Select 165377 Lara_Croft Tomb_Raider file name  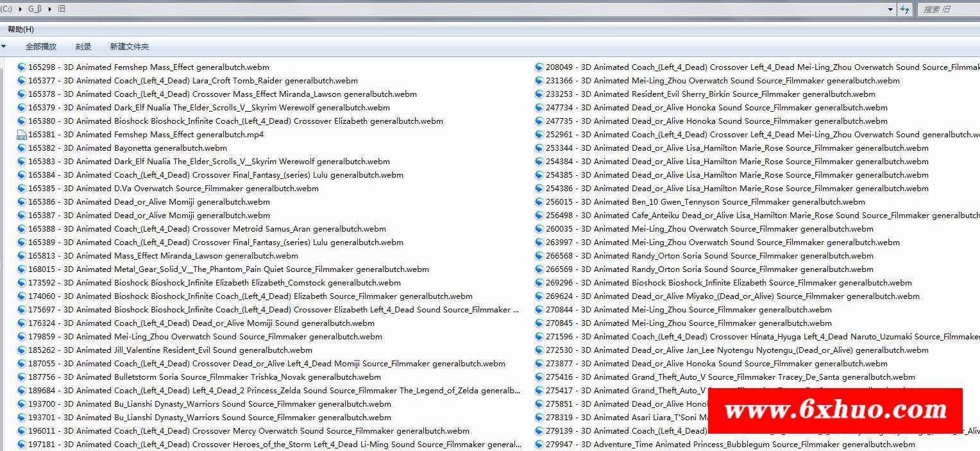193,80
